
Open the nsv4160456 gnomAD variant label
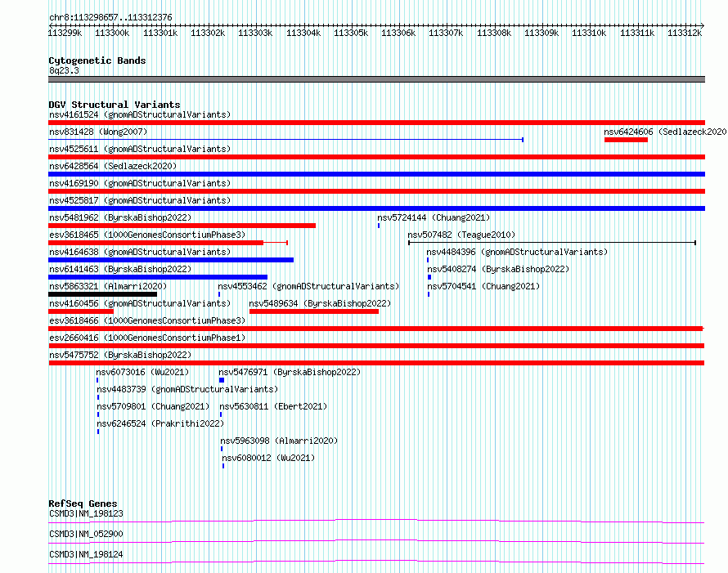pyautogui.click(x=140, y=303)
